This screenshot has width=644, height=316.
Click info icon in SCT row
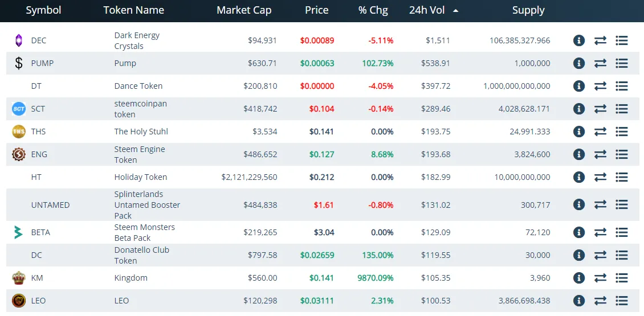click(579, 109)
